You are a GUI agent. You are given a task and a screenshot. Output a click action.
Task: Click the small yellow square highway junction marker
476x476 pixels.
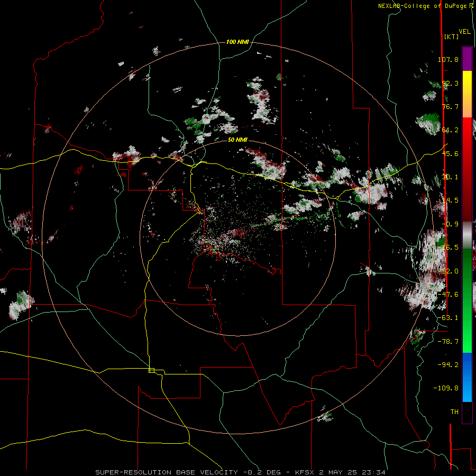[x=151, y=370]
